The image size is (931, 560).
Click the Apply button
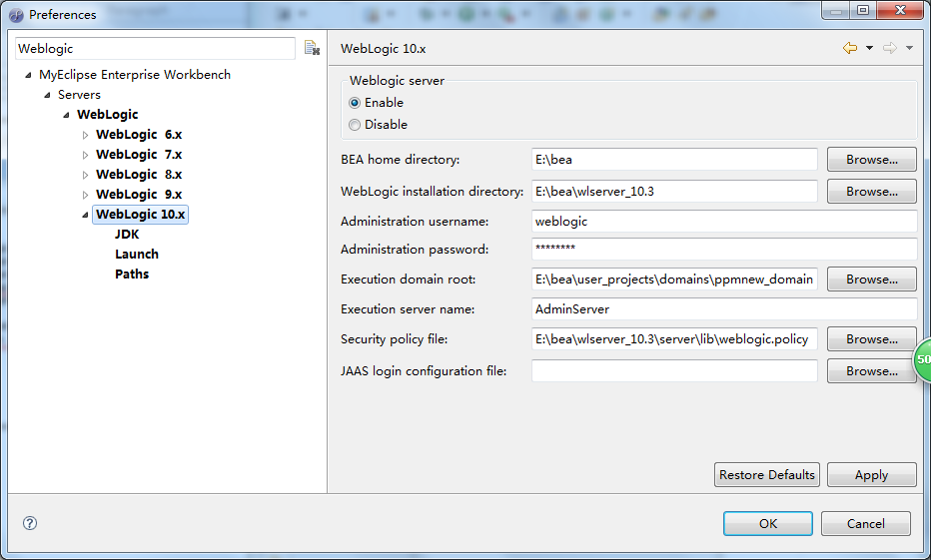872,475
